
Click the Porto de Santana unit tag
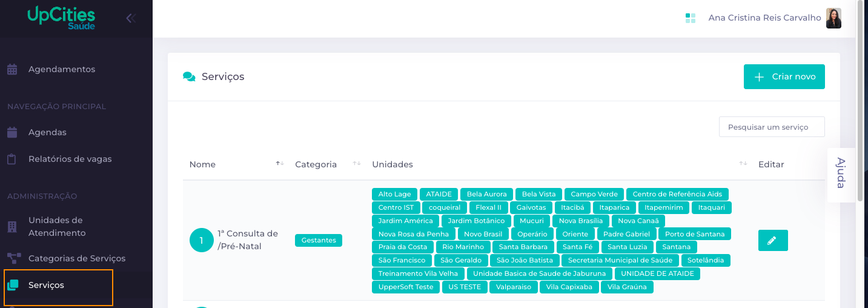(695, 234)
